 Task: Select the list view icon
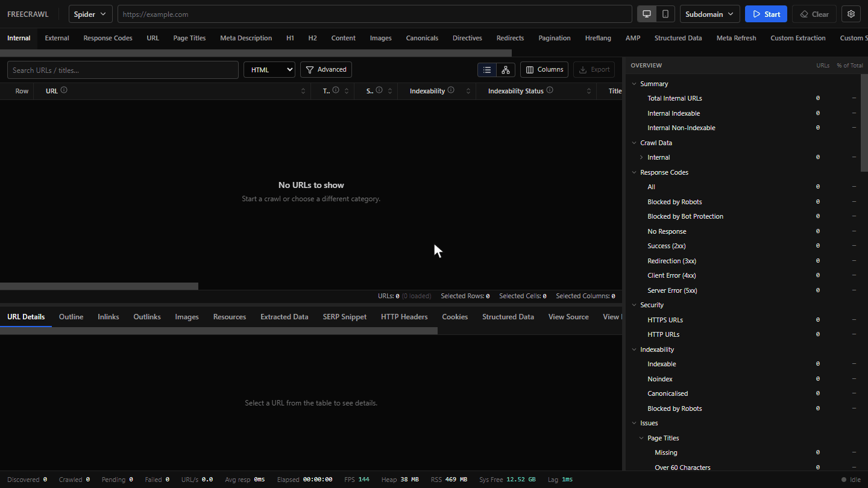pyautogui.click(x=487, y=70)
